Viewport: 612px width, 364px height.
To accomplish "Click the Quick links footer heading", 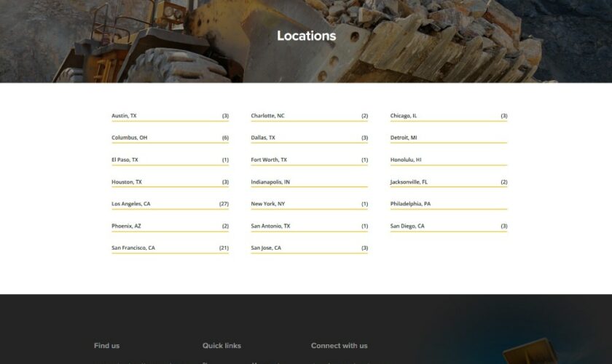I will pos(221,346).
